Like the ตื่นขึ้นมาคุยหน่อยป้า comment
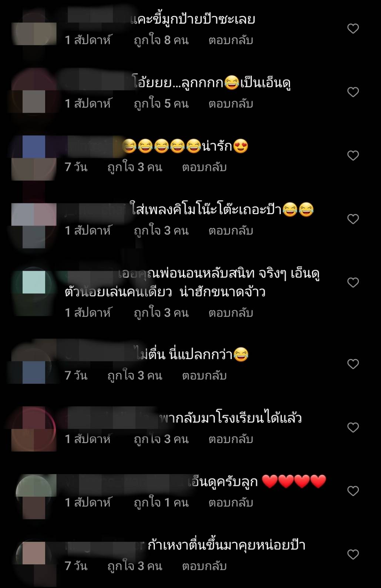The image size is (381, 588). pyautogui.click(x=353, y=554)
